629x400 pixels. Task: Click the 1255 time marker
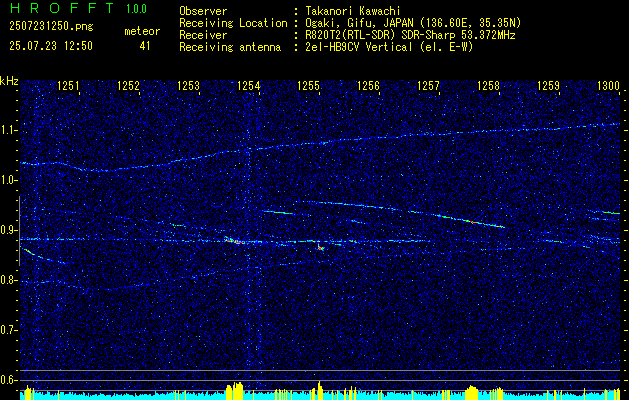pyautogui.click(x=308, y=85)
